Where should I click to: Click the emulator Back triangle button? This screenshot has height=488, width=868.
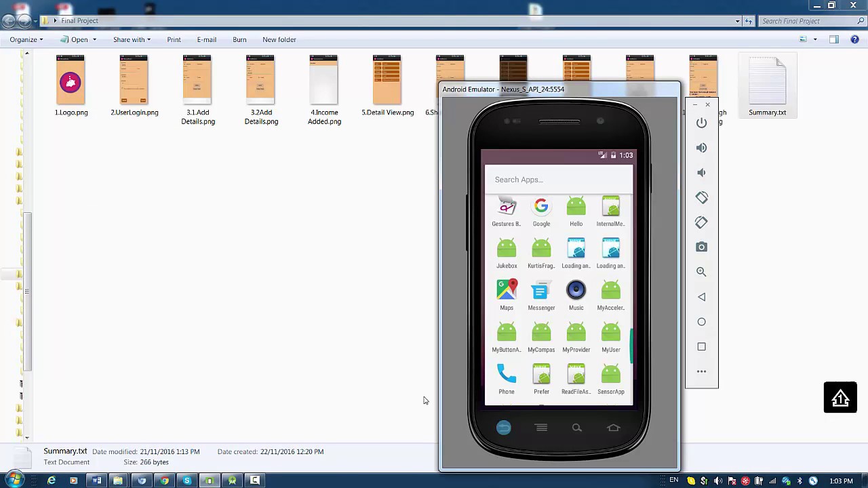701,297
